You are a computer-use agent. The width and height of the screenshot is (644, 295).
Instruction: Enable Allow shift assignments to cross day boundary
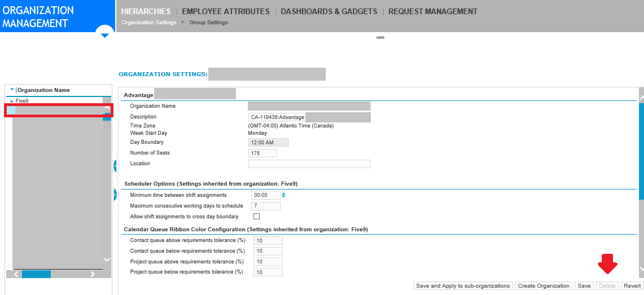point(257,217)
